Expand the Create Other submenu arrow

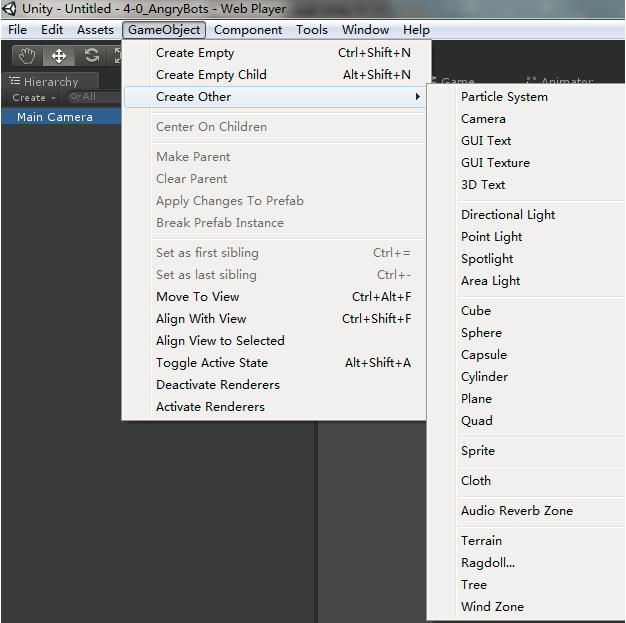pos(417,97)
